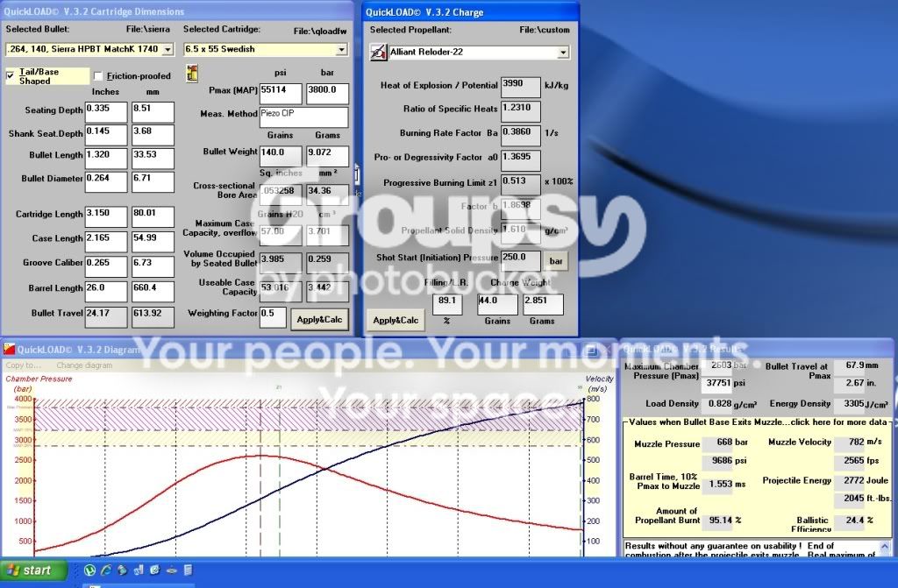Click the Seating Depth inches field

coord(106,112)
